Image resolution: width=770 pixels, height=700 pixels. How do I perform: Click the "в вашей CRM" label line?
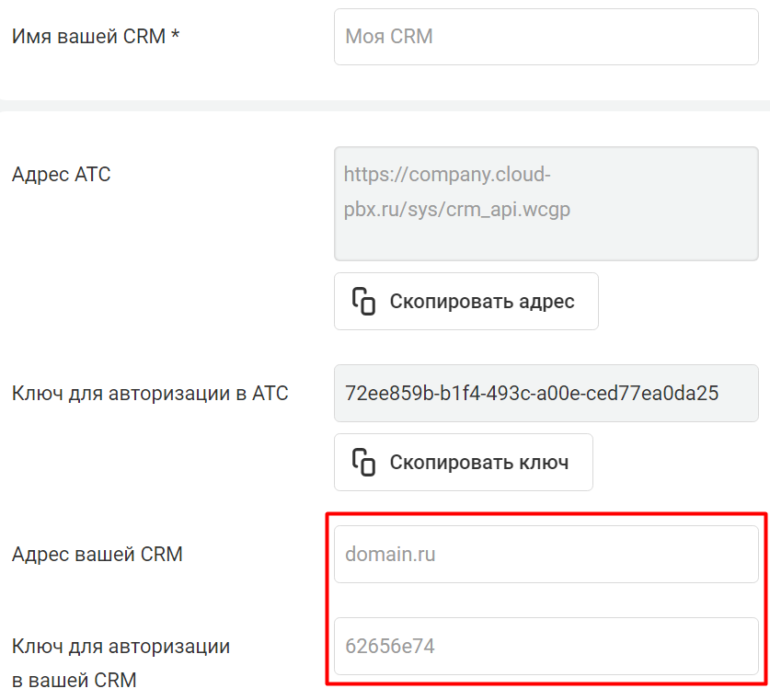(x=74, y=681)
